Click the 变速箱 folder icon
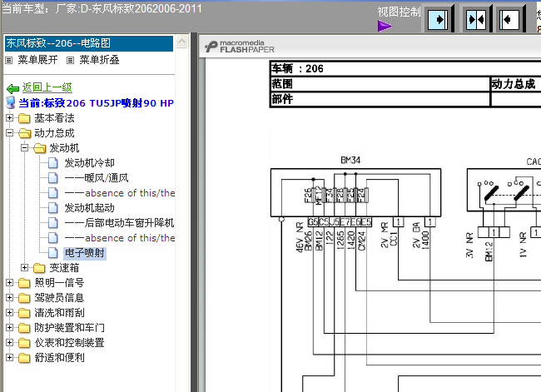Viewport: 541px width, 392px height. (39, 268)
